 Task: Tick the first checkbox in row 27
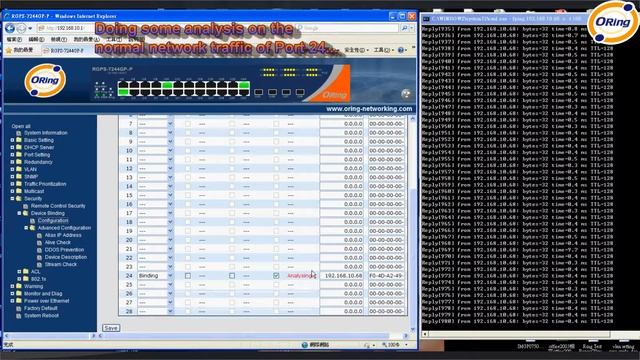(x=188, y=302)
